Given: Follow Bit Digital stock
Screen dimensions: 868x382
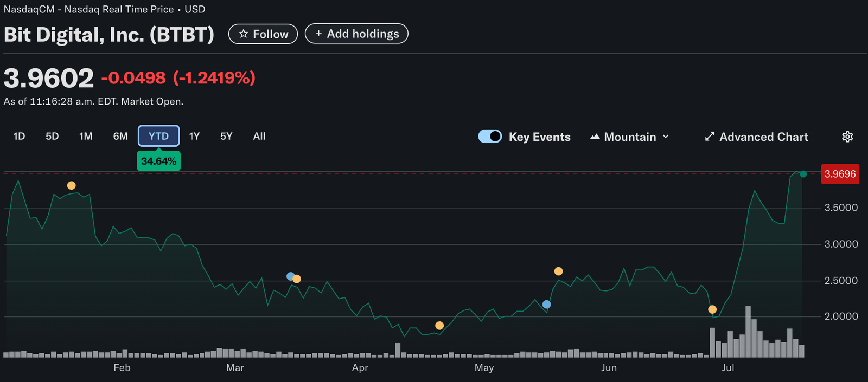Looking at the screenshot, I should [263, 34].
